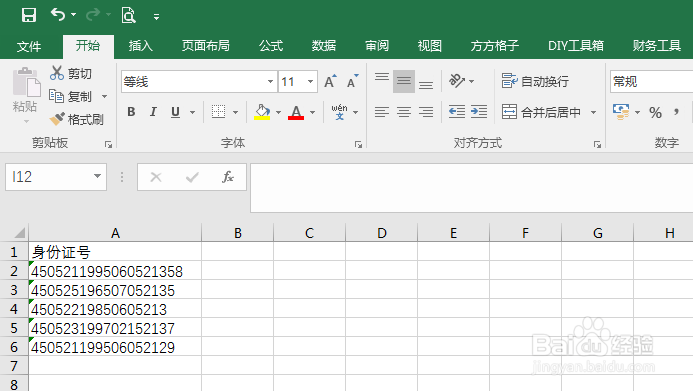Expand the 复制 dropdown arrow
693x391 pixels.
[105, 96]
